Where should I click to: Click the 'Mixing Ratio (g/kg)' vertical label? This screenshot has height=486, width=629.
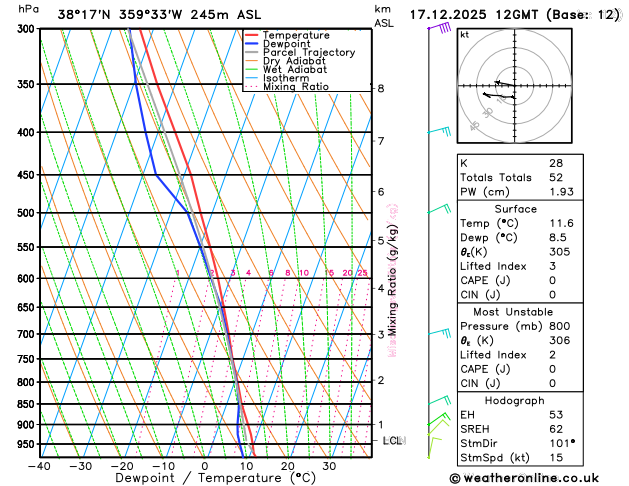[x=393, y=280]
